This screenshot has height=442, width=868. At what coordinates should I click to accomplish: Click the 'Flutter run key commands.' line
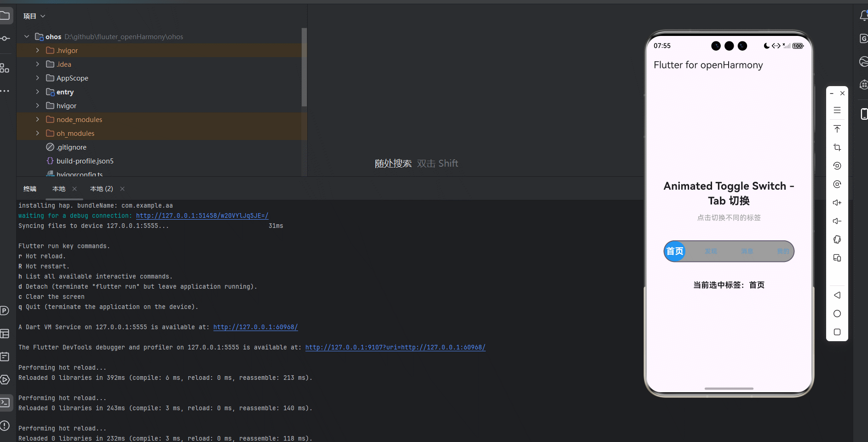tap(64, 246)
